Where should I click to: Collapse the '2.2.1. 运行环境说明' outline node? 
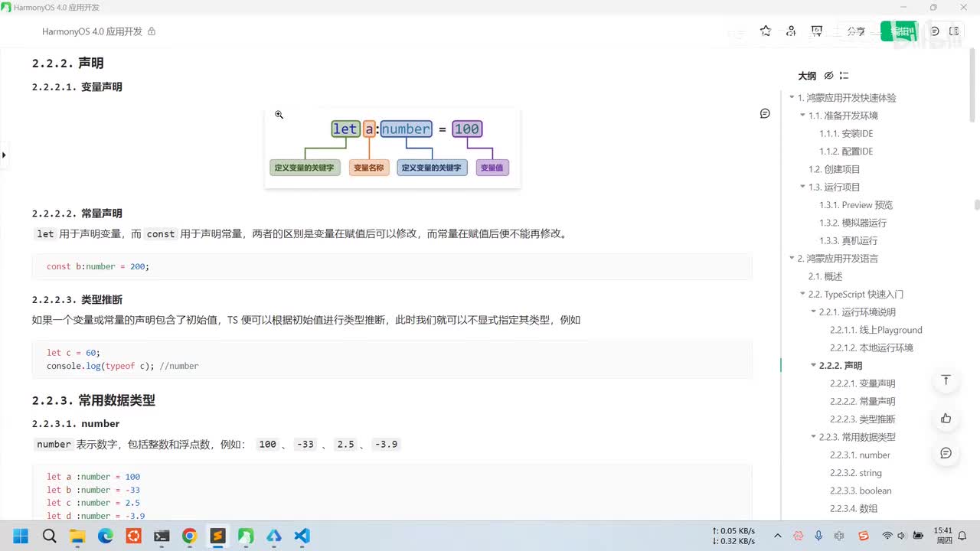pyautogui.click(x=813, y=312)
